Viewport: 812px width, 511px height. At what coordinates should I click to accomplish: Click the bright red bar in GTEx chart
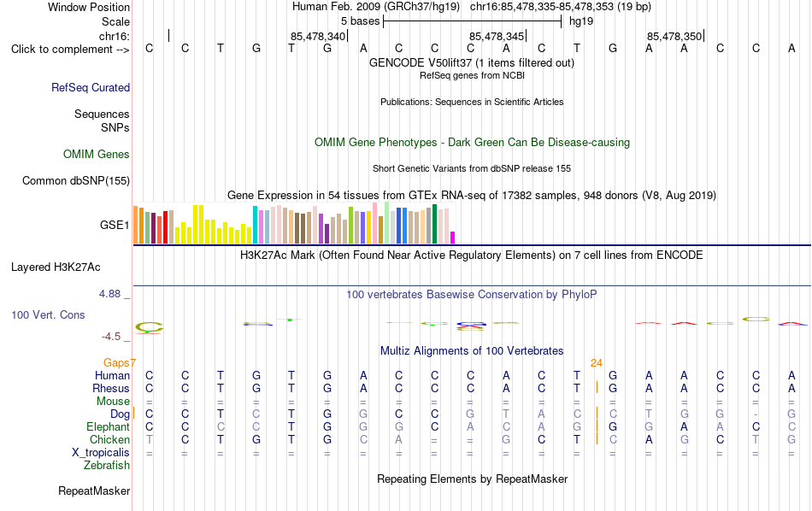tap(165, 227)
